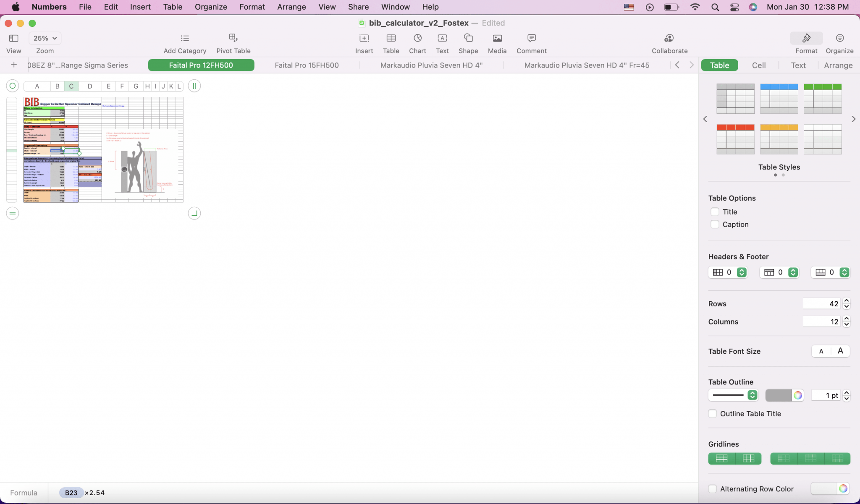860x504 pixels.
Task: Click the Siri icon in menu bar
Action: coord(753,7)
